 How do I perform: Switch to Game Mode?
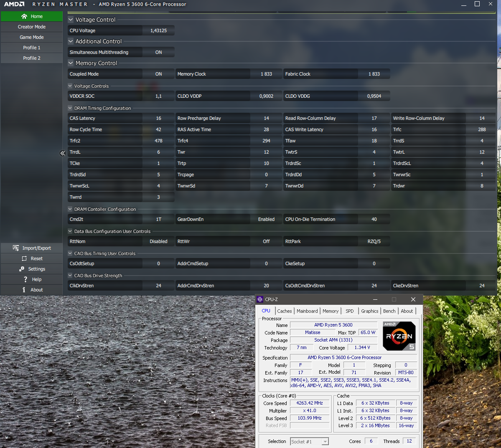click(32, 37)
